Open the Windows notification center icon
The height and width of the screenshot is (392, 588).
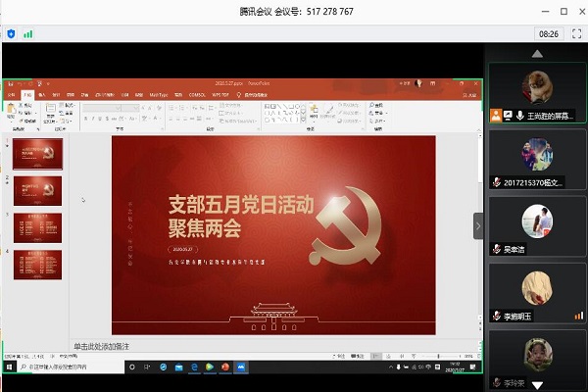pos(473,367)
